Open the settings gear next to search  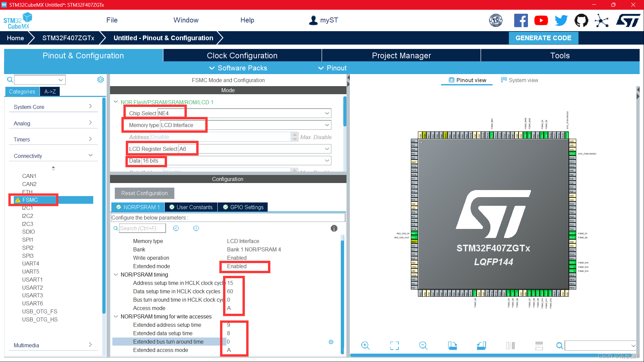[x=100, y=79]
